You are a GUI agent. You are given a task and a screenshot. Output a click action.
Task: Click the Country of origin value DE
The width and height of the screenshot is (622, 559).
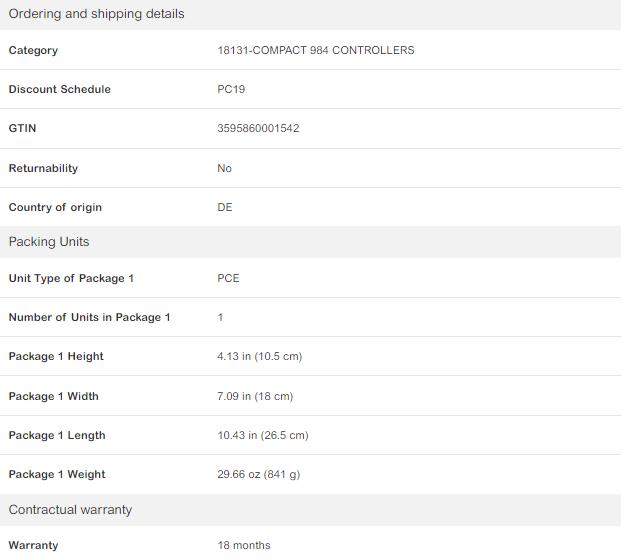[x=225, y=207]
